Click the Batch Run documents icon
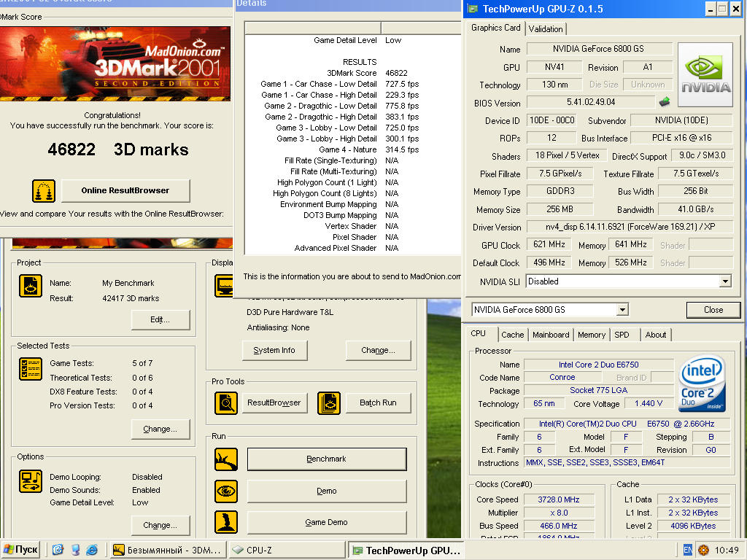This screenshot has height=560, width=747. click(x=329, y=403)
